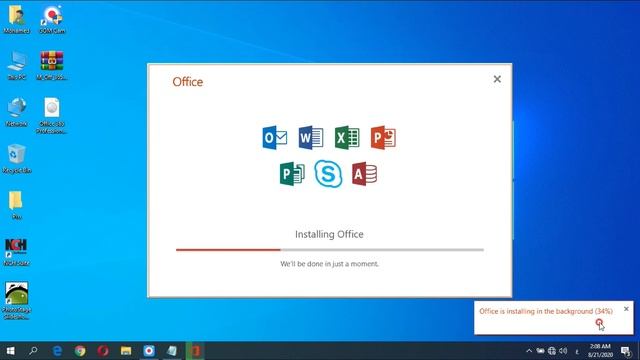Click the Skype for Business icon
The width and height of the screenshot is (640, 360).
(x=328, y=174)
